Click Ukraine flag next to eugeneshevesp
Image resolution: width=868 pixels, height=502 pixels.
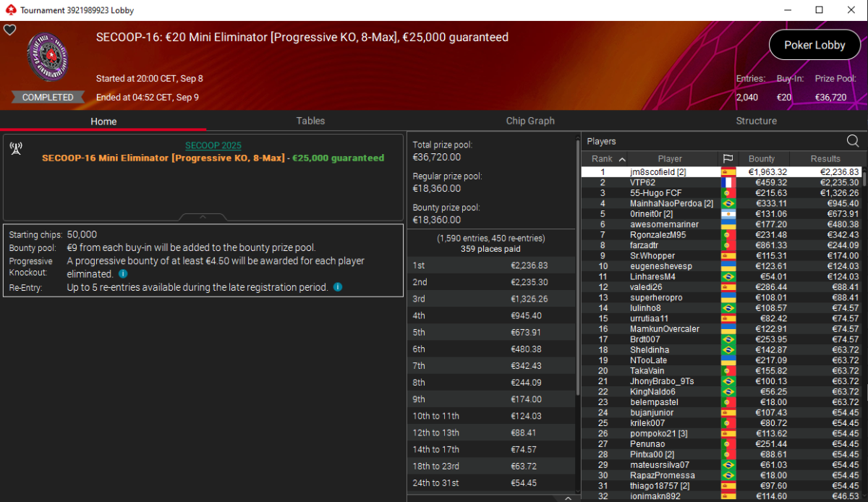[728, 266]
